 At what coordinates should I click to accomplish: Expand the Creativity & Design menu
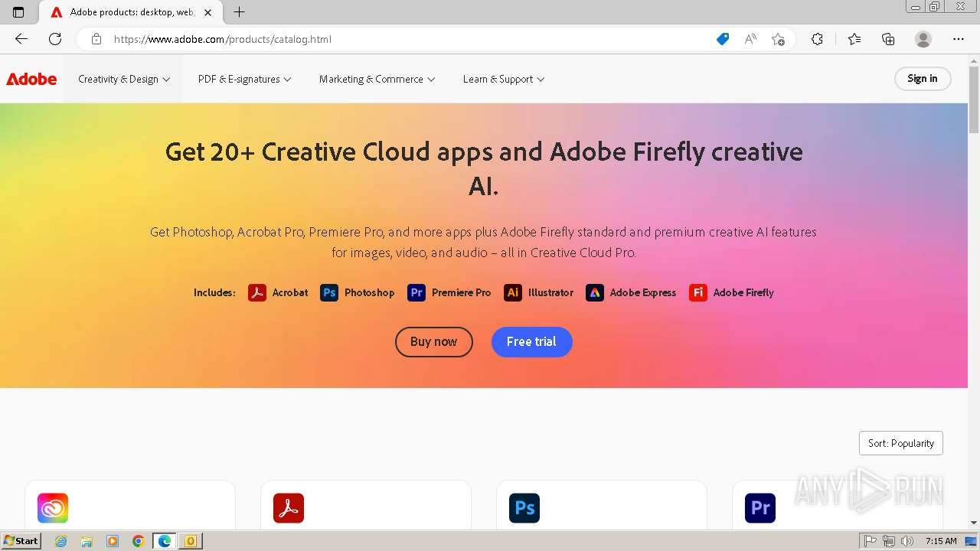coord(124,79)
